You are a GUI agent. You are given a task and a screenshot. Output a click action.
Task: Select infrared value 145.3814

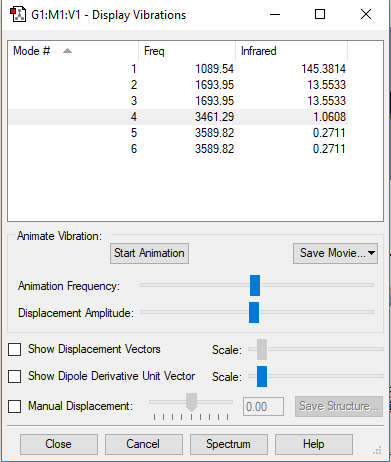(x=324, y=69)
